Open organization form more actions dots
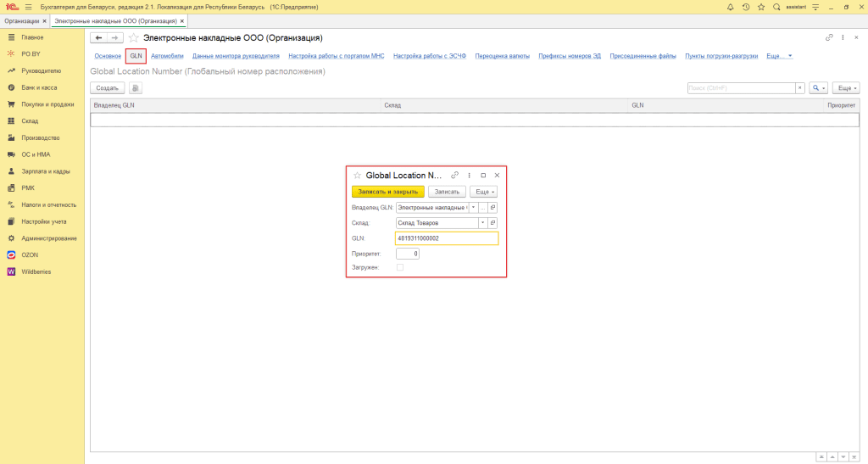The image size is (868, 464). coord(843,37)
